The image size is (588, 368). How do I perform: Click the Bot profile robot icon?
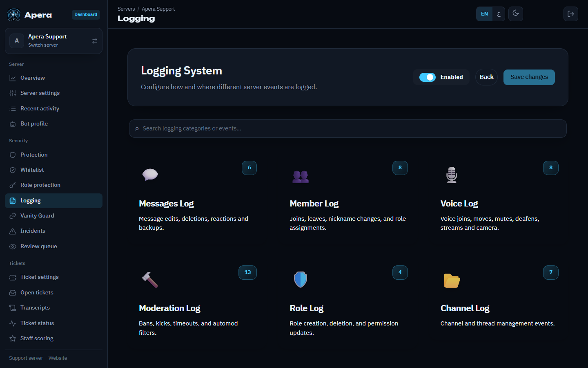pos(13,124)
